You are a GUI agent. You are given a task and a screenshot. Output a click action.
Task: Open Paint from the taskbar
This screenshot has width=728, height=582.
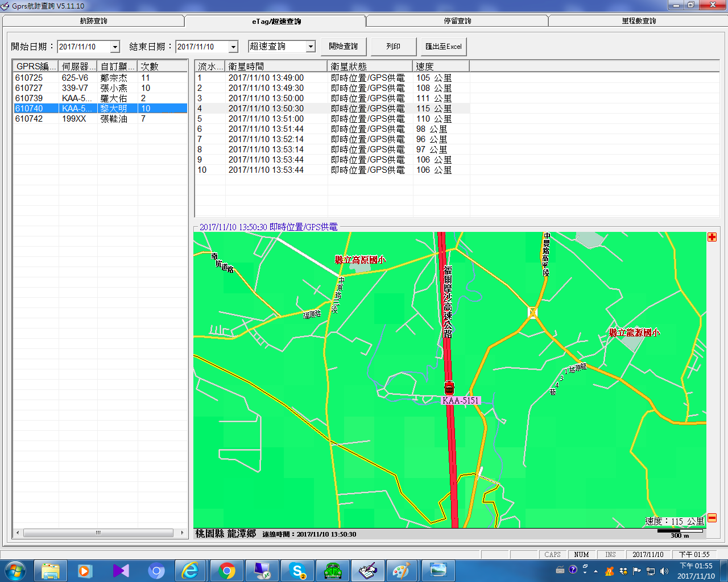(x=403, y=571)
